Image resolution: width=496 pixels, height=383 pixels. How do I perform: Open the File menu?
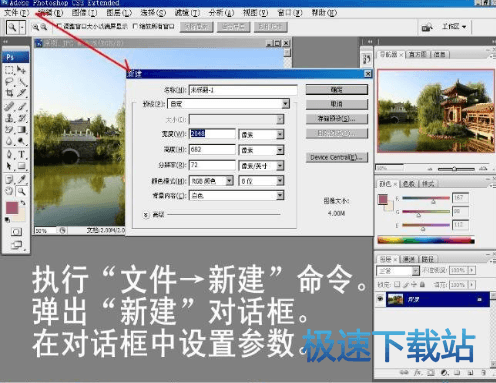pos(16,13)
